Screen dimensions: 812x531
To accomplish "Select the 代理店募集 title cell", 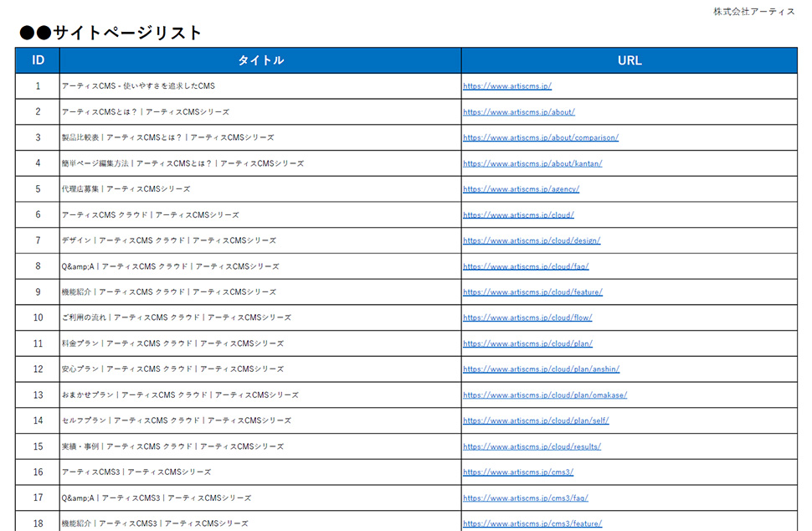I will (260, 189).
